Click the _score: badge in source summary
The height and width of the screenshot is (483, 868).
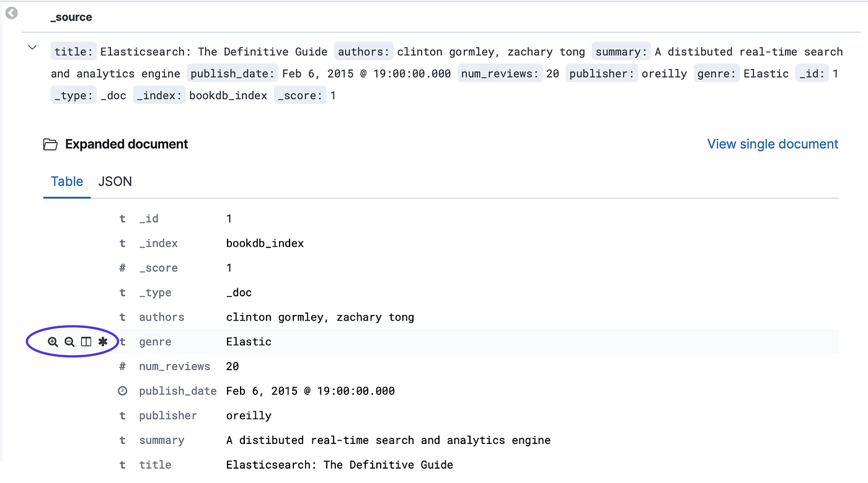(x=300, y=95)
